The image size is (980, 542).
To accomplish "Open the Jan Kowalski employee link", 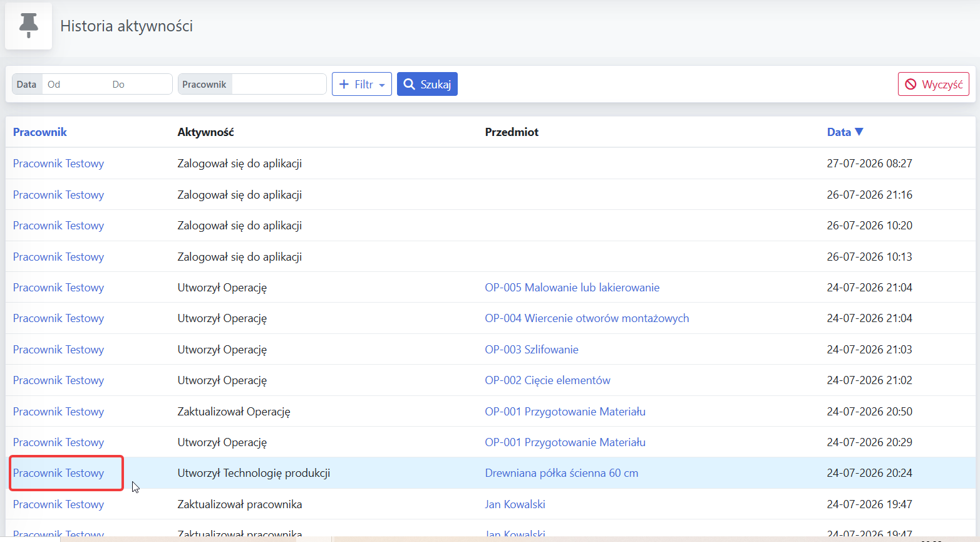I will coord(515,504).
